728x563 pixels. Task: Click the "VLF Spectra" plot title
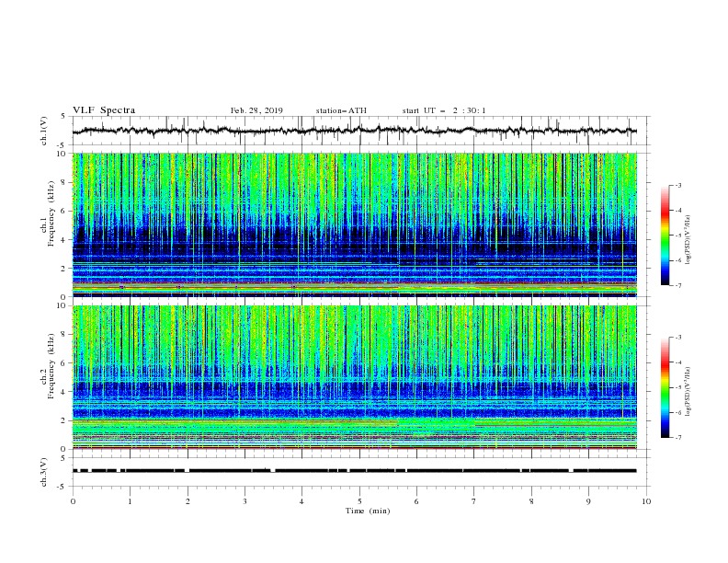coord(104,110)
